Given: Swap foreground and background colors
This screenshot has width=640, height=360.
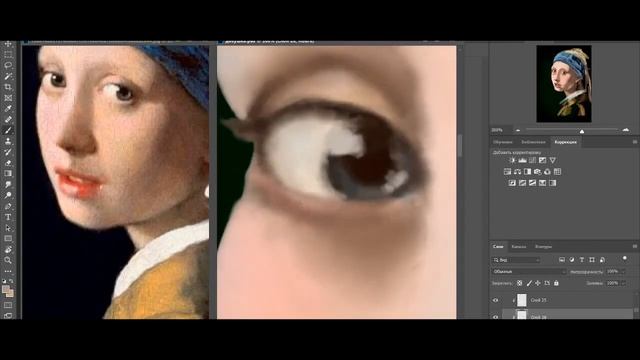Looking at the screenshot, I should pyautogui.click(x=11, y=281).
